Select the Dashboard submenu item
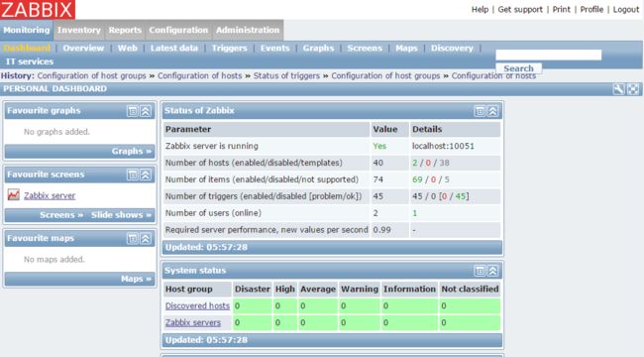The width and height of the screenshot is (644, 357). pyautogui.click(x=27, y=49)
